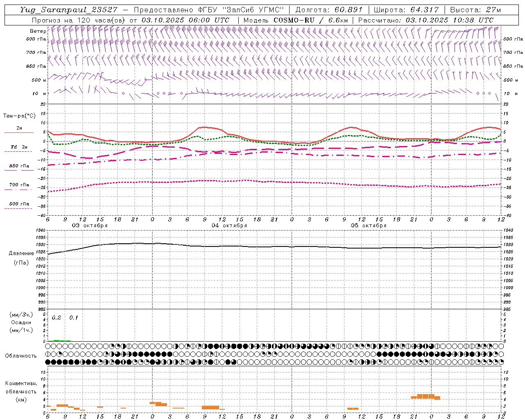The height and width of the screenshot is (420, 525).
Task: Select the 0.1 precipitation amount value
Action: tap(73, 318)
